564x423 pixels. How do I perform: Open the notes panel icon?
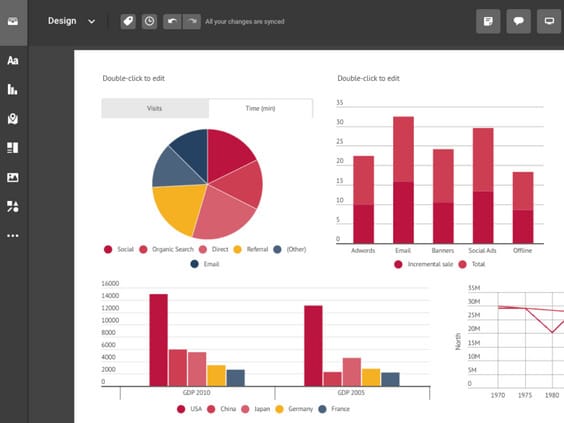click(488, 22)
